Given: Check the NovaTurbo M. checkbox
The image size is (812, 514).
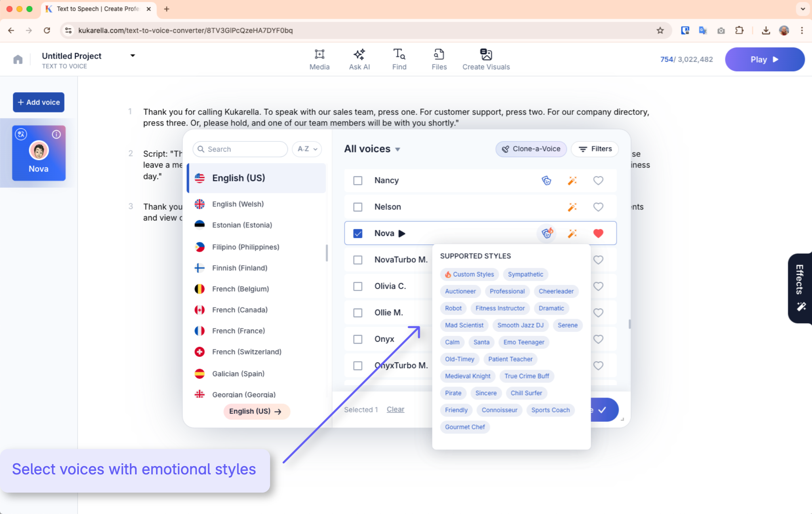Looking at the screenshot, I should [358, 260].
